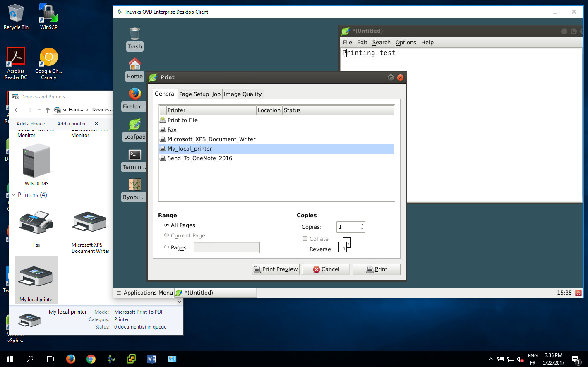Select the Pages range radio button
This screenshot has width=588, height=367.
point(167,247)
